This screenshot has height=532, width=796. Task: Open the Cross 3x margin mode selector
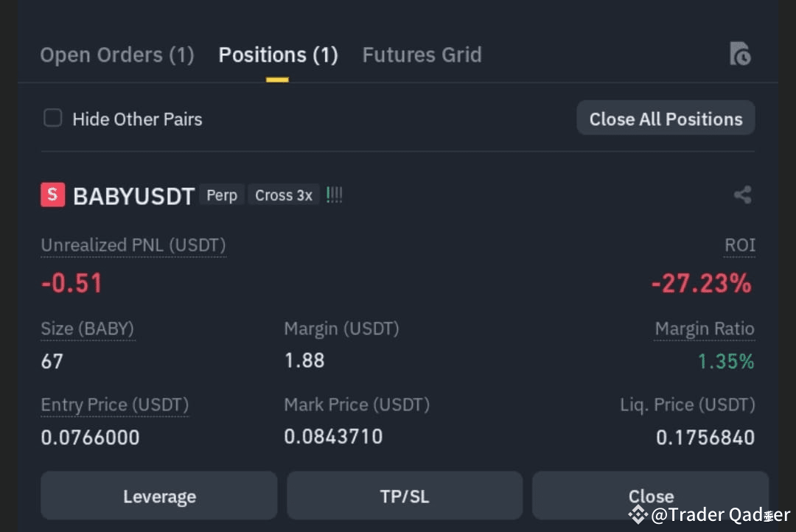(284, 195)
